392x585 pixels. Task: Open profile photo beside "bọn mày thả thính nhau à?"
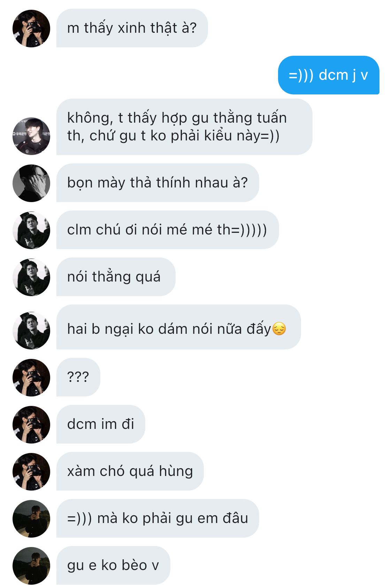[x=31, y=183]
